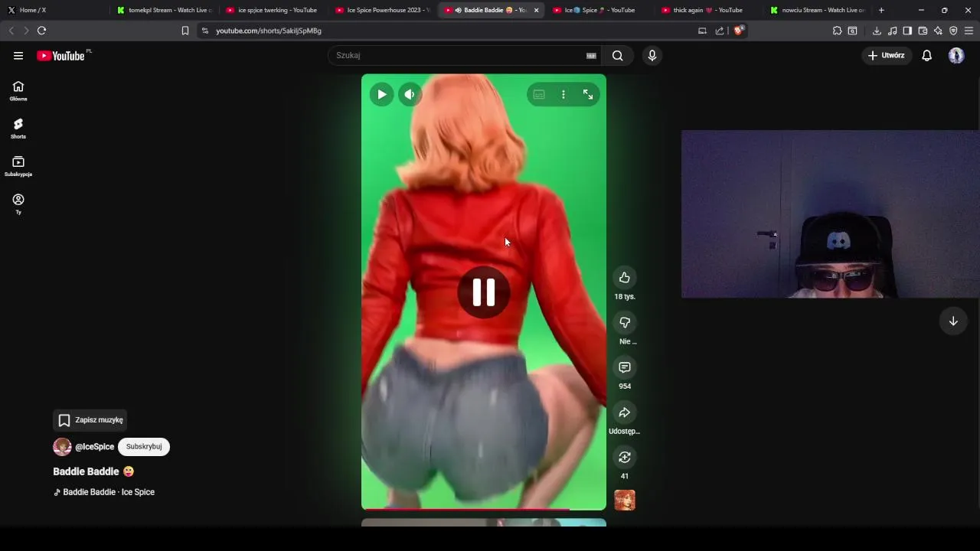
Task: Open the browser main menu
Action: tap(969, 31)
